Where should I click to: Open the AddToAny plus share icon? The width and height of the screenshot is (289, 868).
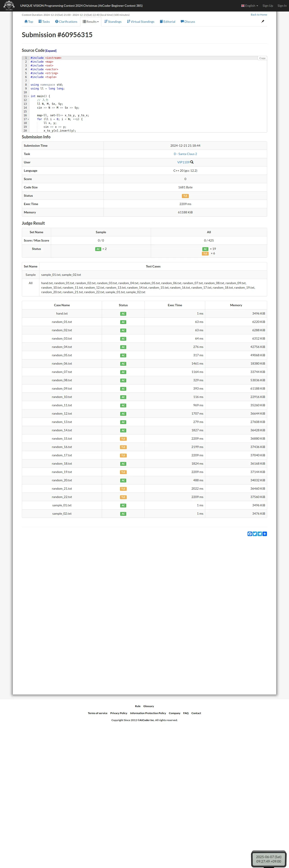(265, 534)
